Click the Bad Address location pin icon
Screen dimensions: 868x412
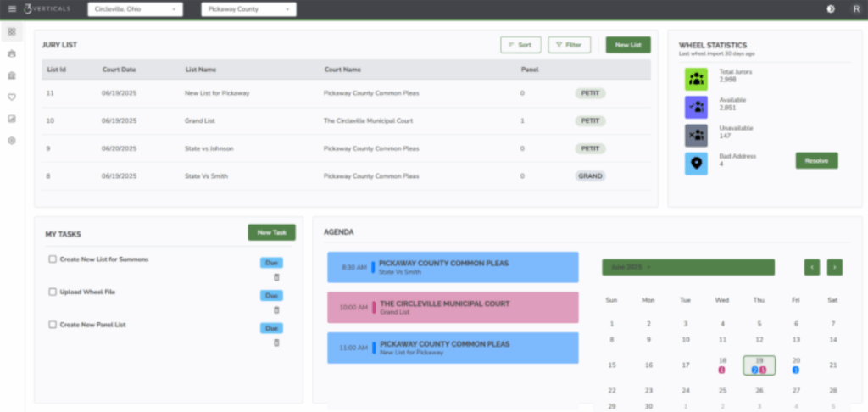(696, 164)
